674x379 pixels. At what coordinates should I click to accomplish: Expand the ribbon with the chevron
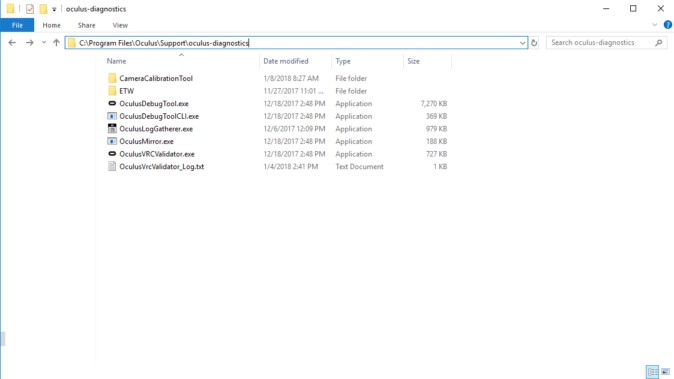(x=655, y=25)
